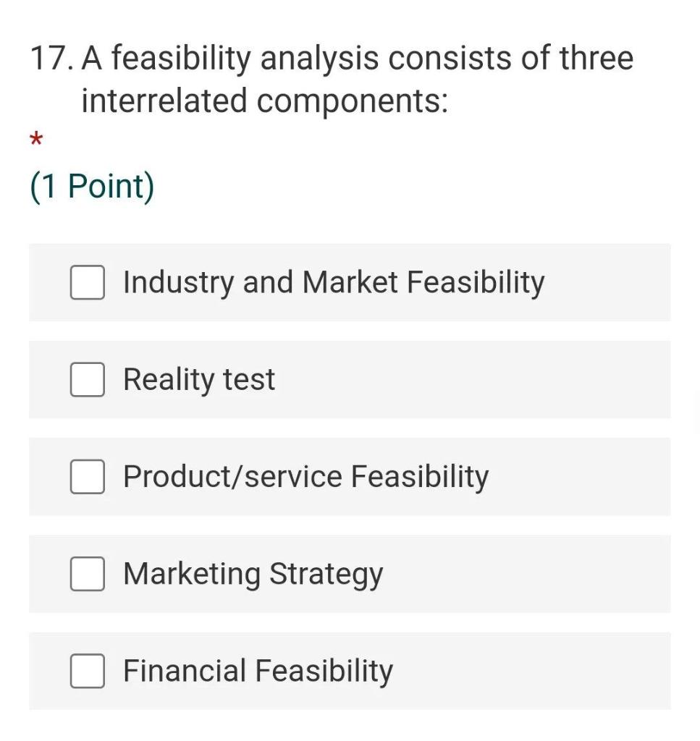
Task: Click blank right side of Reality test row
Action: 507,380
